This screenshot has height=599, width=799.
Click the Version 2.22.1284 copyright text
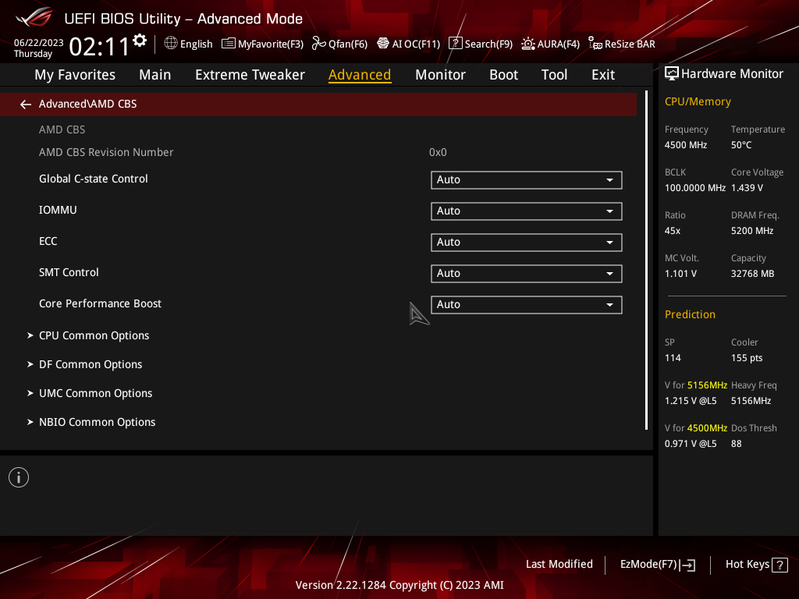pos(400,585)
